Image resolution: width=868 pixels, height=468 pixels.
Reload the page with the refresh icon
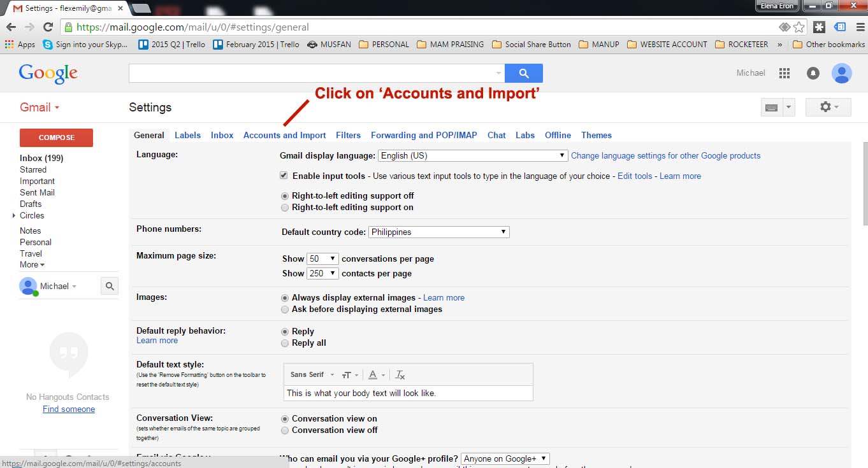pyautogui.click(x=48, y=27)
